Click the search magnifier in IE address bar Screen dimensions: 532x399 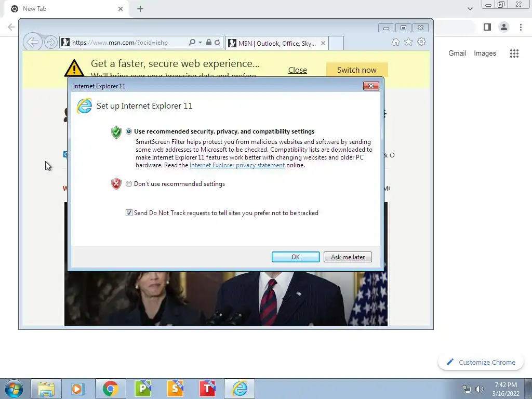click(x=192, y=43)
